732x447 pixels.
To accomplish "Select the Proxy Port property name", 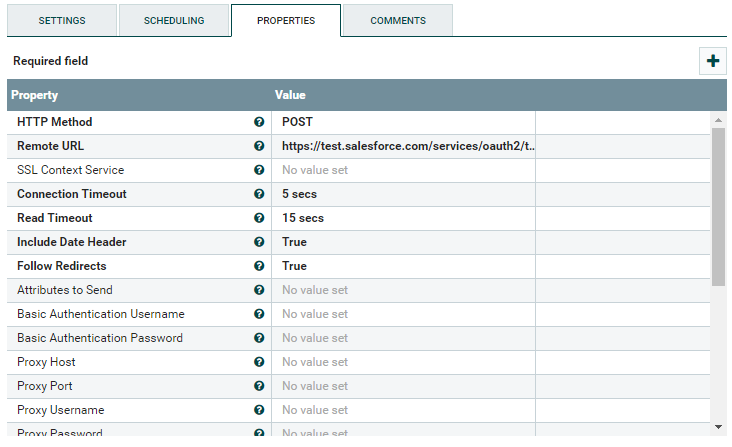I will click(45, 386).
